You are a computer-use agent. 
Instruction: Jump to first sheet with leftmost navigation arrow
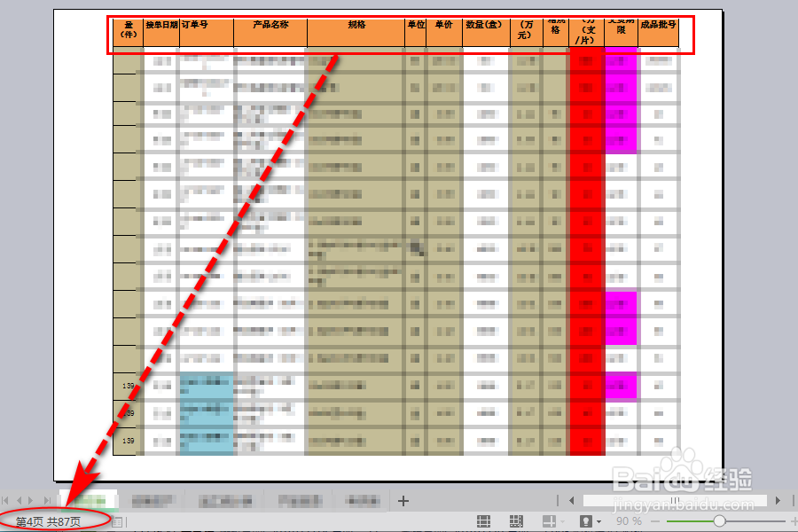[5, 499]
